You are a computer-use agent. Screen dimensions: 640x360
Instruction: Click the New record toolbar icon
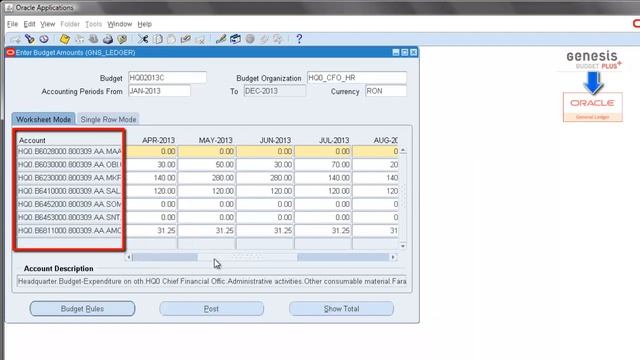[x=15, y=39]
